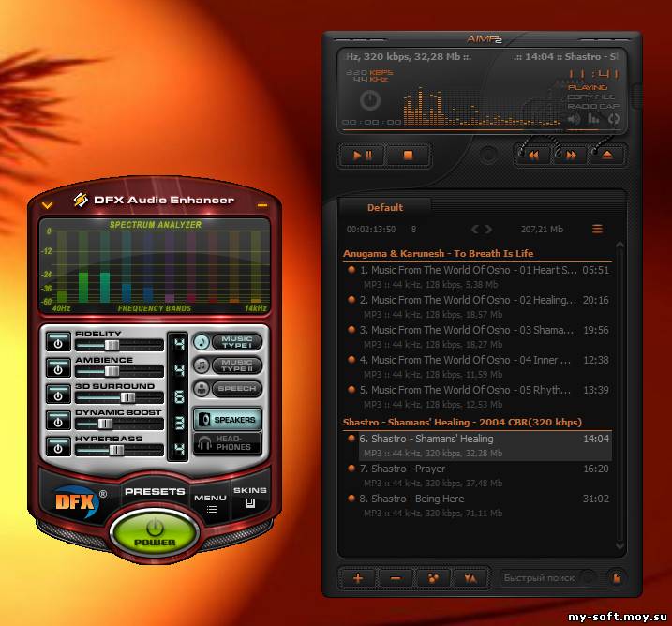The image size is (672, 626).
Task: Minimize the DFX Audio Enhancer window
Action: click(x=262, y=205)
